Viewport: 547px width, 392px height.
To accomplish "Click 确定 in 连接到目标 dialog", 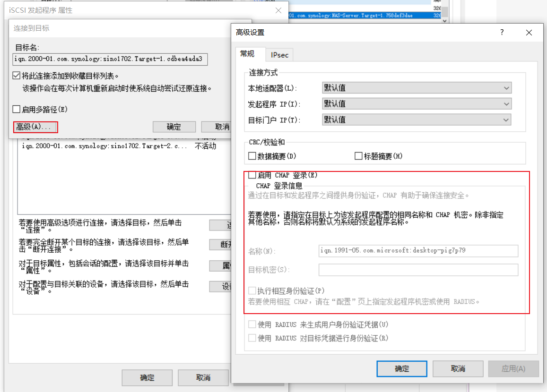I will (174, 127).
